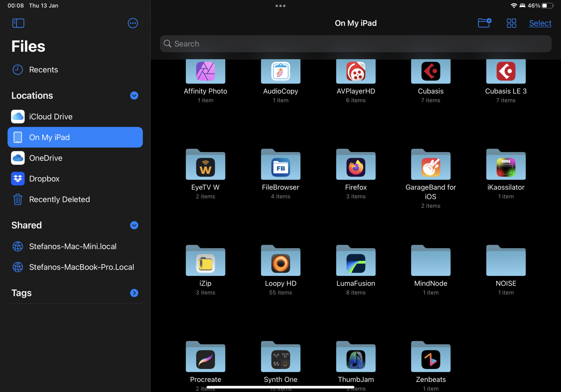Collapse the Locations section
This screenshot has height=392, width=561.
[134, 96]
